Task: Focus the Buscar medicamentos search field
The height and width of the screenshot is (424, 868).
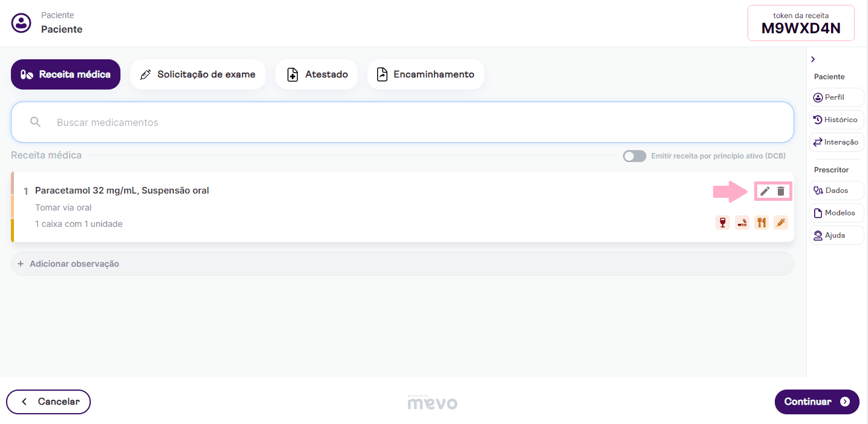Action: click(412, 122)
